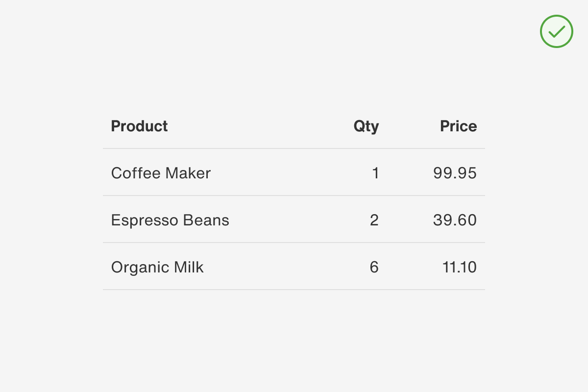Select the Product column header
The width and height of the screenshot is (588, 392).
(139, 126)
